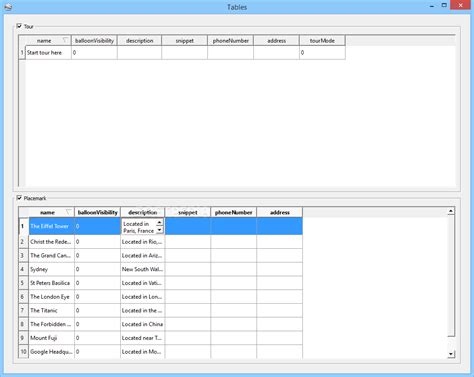Select 'Christ the Rede...' name cell
This screenshot has height=377, width=474.
(x=52, y=242)
